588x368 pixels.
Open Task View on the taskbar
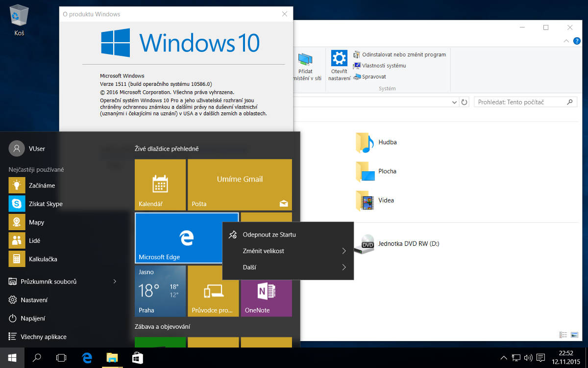coord(61,358)
